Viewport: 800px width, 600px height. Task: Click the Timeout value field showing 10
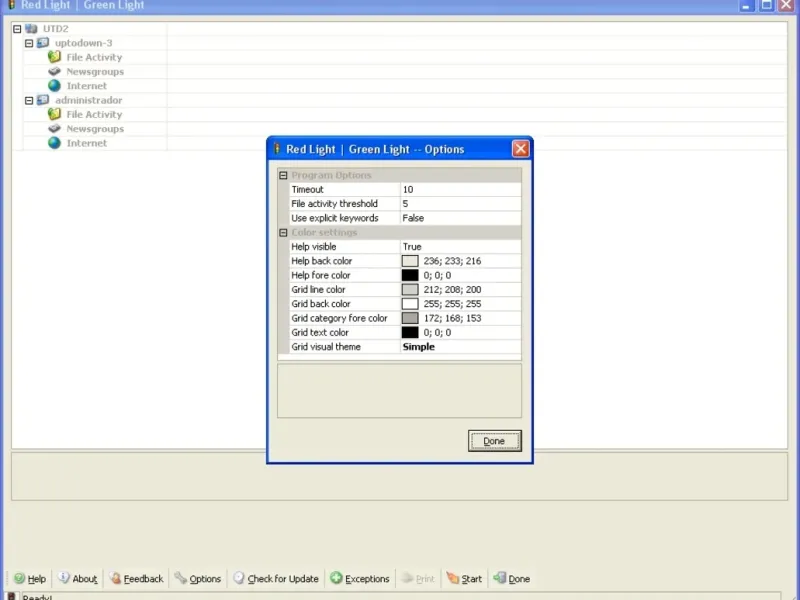point(461,189)
